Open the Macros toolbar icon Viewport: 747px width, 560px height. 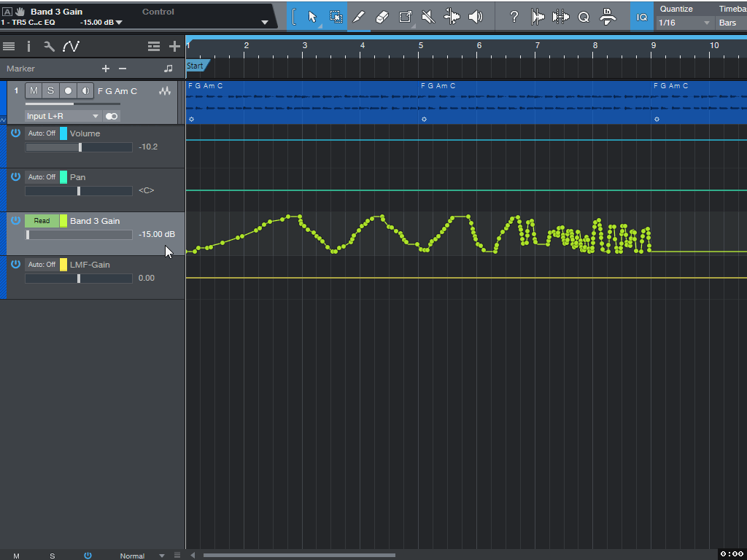point(607,17)
